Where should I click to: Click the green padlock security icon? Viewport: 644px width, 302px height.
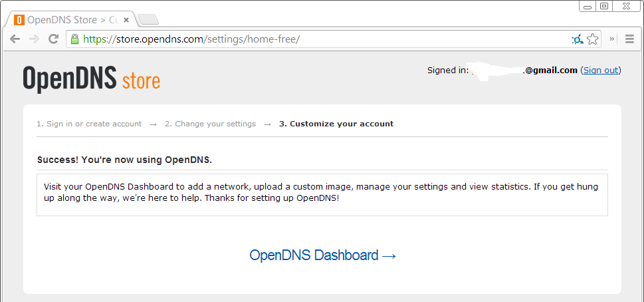[74, 39]
